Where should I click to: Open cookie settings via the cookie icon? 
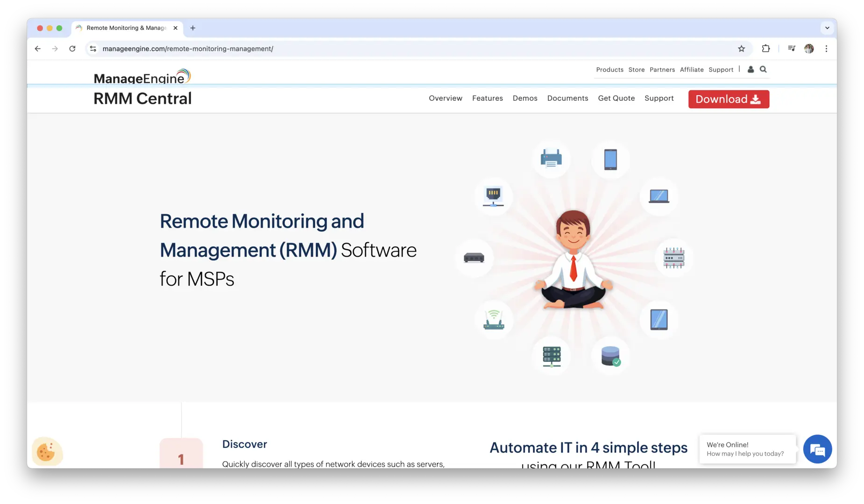[46, 452]
